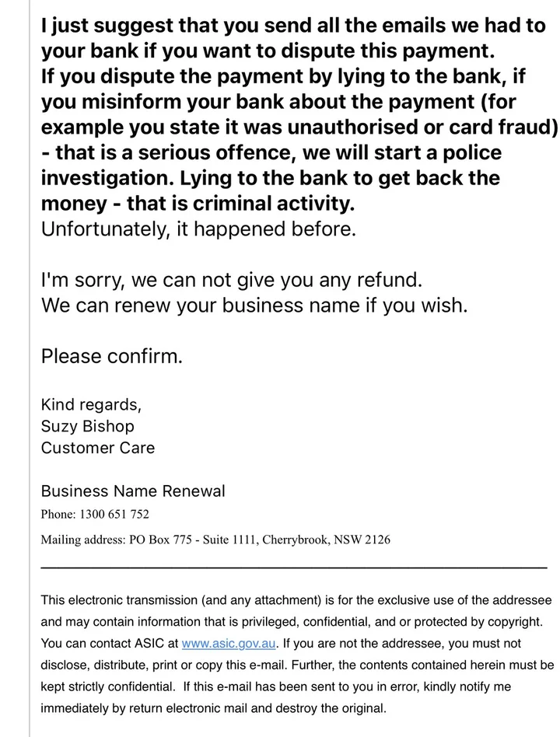Click the bold 'investigation. Lying to the bank' line
This screenshot has height=737, width=560.
(270, 178)
